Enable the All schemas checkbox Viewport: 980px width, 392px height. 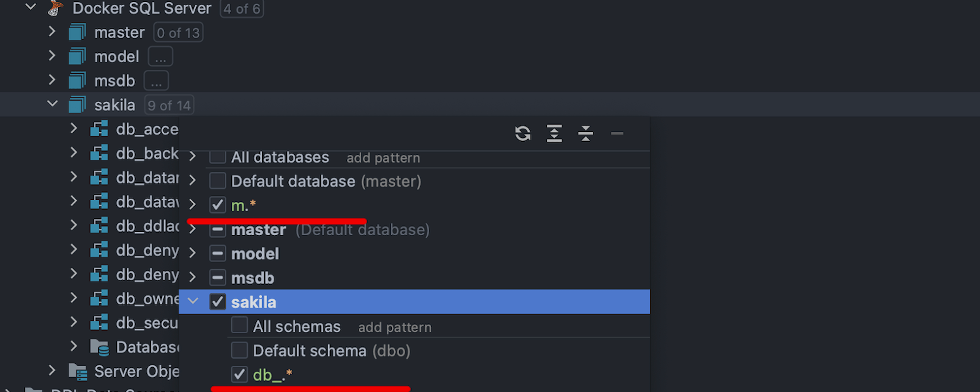[240, 326]
